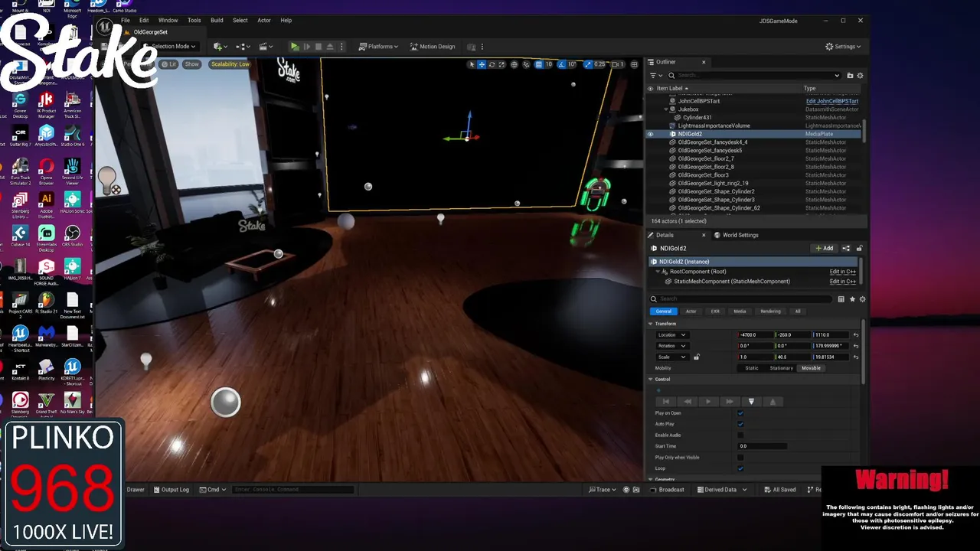Viewport: 980px width, 551px height.
Task: Click Edit in C++ for RootComponent
Action: pyautogui.click(x=842, y=272)
